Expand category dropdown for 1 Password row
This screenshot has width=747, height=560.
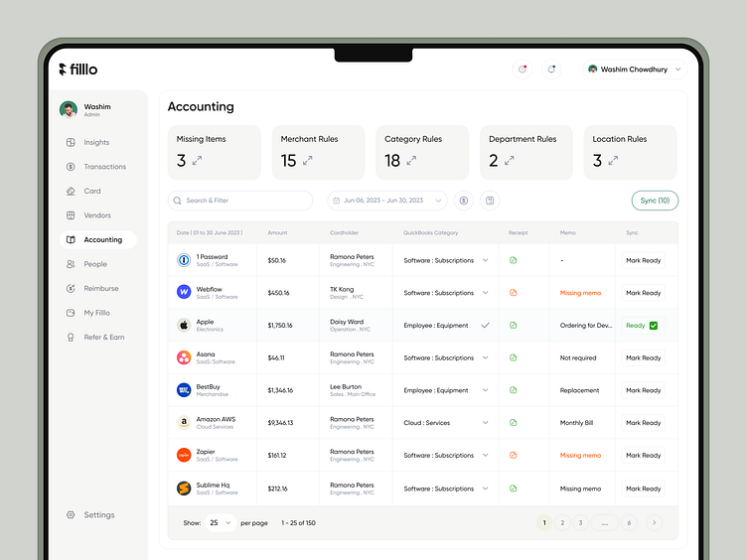486,260
